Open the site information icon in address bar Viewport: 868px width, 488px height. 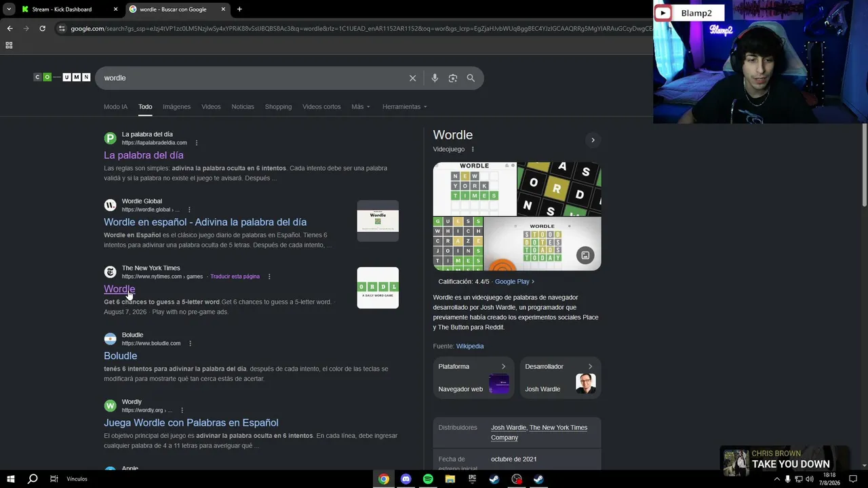click(62, 28)
